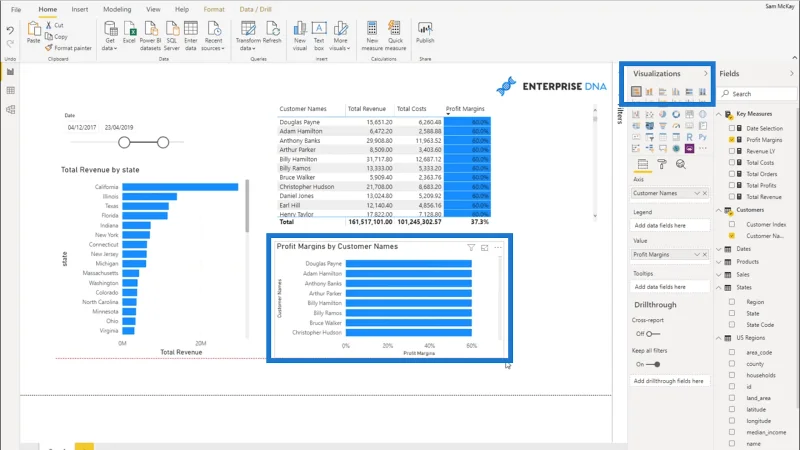This screenshot has width=800, height=450.
Task: Select the gauge visualization icon
Action: [x=676, y=126]
